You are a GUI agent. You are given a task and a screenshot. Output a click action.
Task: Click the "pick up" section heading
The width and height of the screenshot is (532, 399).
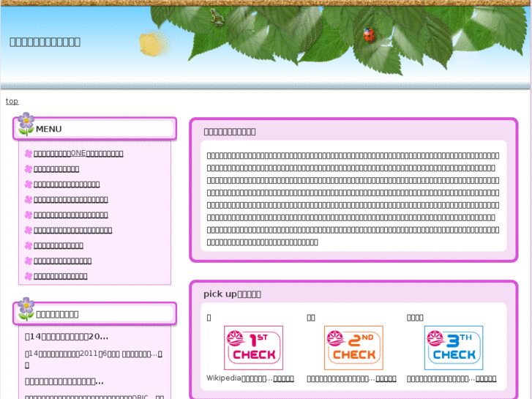[232, 294]
